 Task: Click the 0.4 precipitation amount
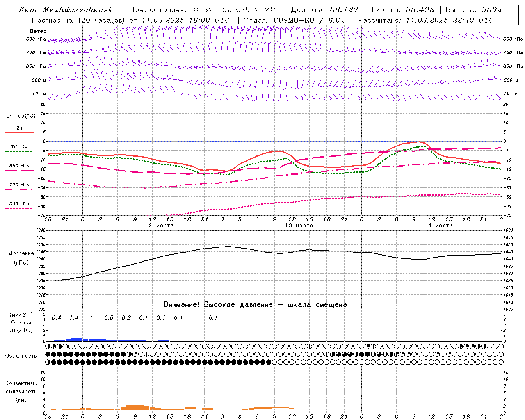click(x=57, y=318)
